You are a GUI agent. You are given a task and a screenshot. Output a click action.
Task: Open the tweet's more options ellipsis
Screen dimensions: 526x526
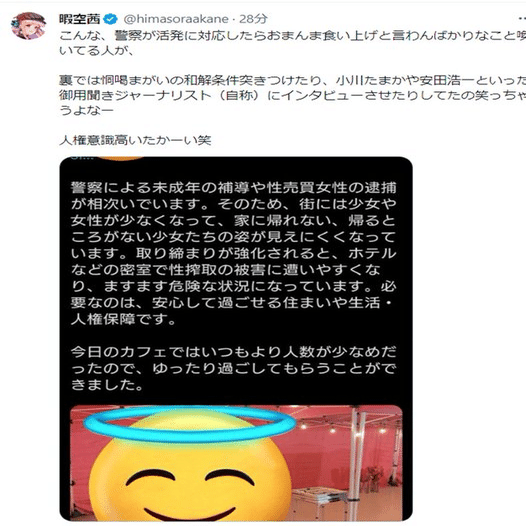click(x=522, y=19)
